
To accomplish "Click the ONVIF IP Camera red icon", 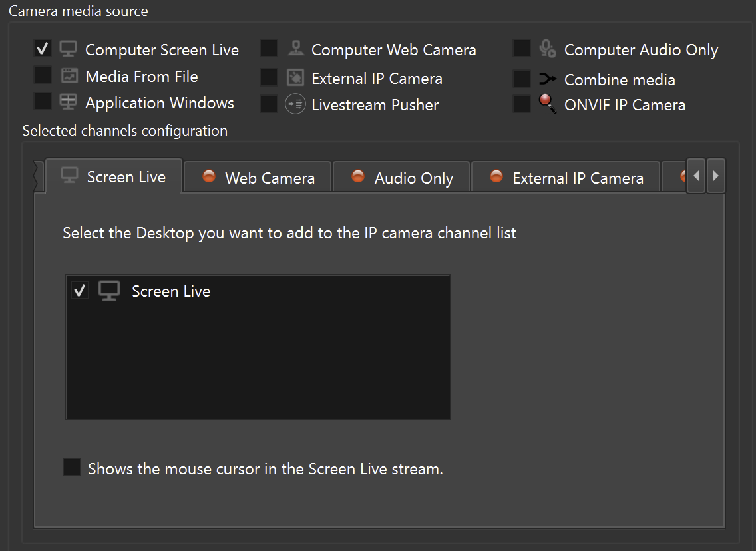I will coord(547,104).
